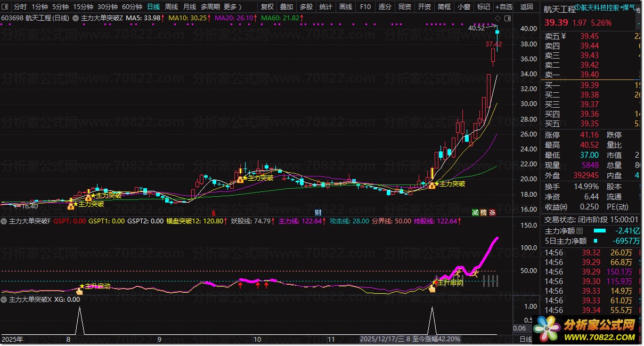
Task: Open F10 company info
Action: coord(365,7)
